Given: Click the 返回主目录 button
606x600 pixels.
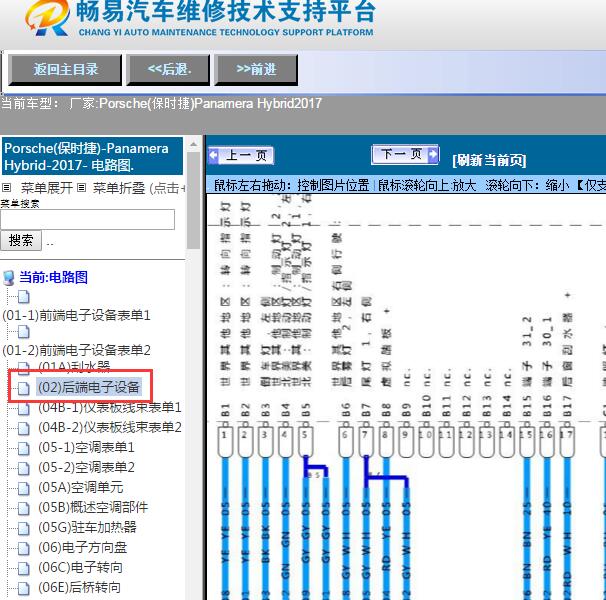Looking at the screenshot, I should 65,70.
